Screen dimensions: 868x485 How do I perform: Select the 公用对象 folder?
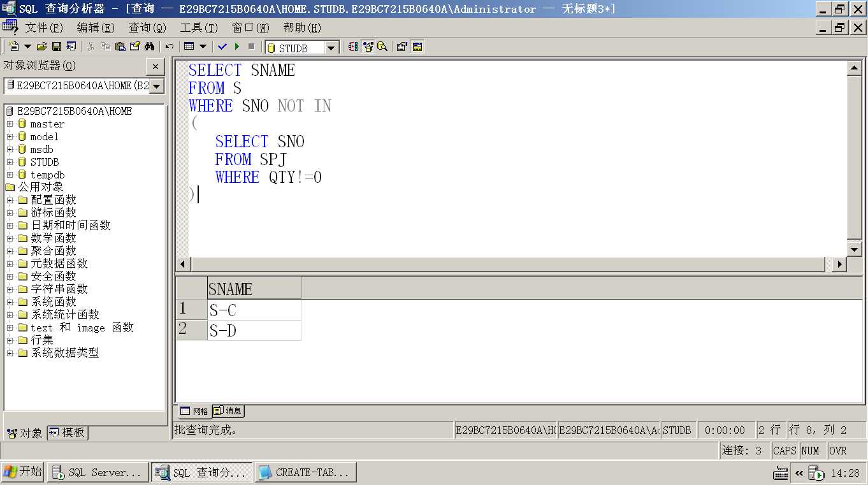coord(40,187)
